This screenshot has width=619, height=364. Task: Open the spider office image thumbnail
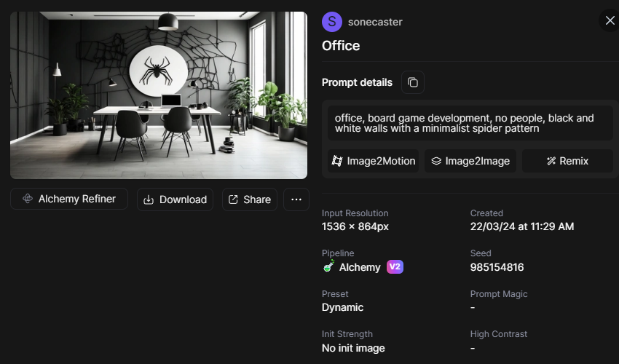coord(159,95)
